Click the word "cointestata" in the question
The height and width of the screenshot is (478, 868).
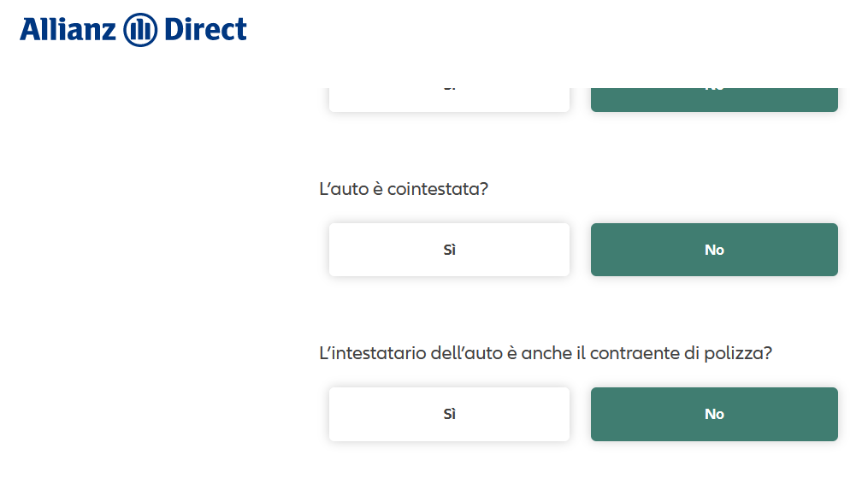tap(434, 189)
